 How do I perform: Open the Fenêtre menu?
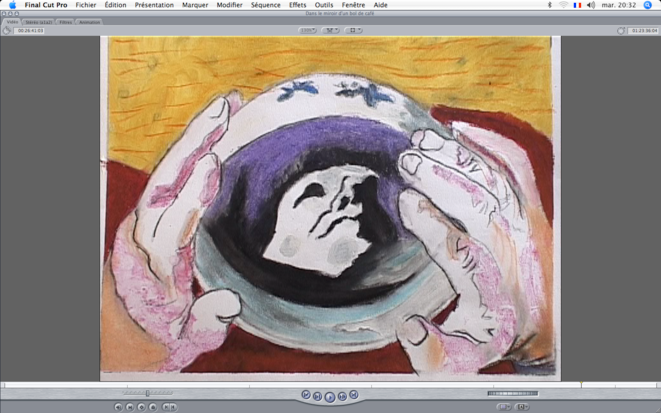[353, 5]
